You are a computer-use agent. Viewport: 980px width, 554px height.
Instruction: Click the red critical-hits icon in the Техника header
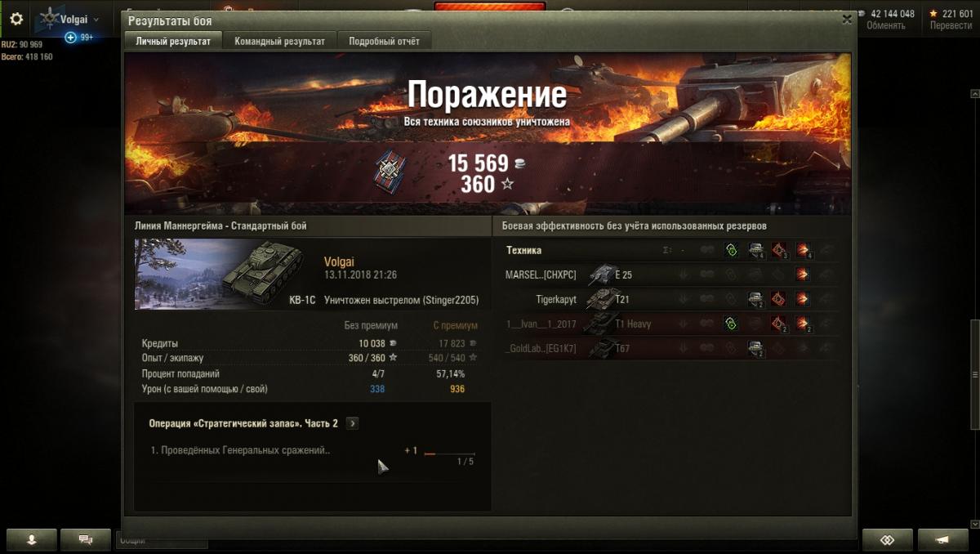pyautogui.click(x=779, y=250)
